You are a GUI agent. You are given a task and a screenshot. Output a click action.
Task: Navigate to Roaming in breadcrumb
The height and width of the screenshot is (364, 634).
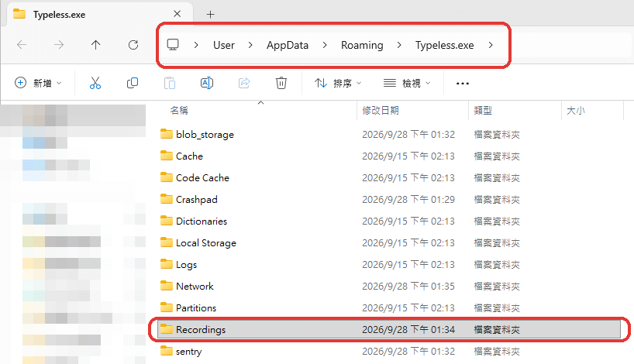click(362, 45)
